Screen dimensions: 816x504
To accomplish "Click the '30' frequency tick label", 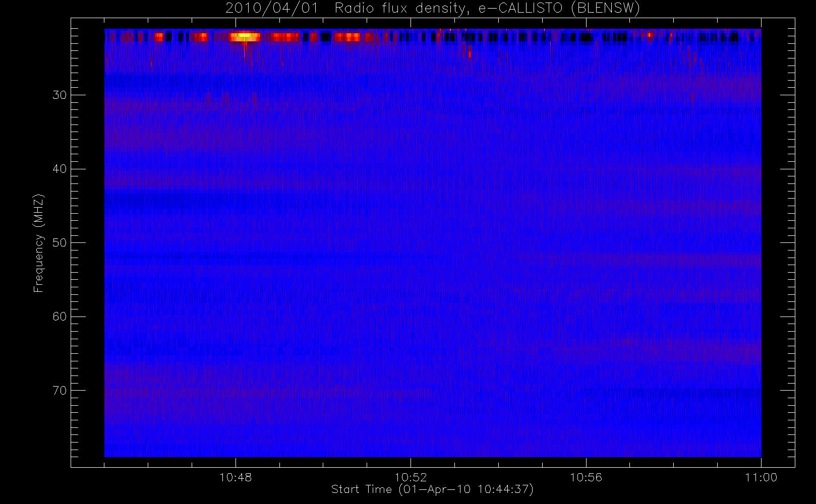I will pyautogui.click(x=60, y=95).
